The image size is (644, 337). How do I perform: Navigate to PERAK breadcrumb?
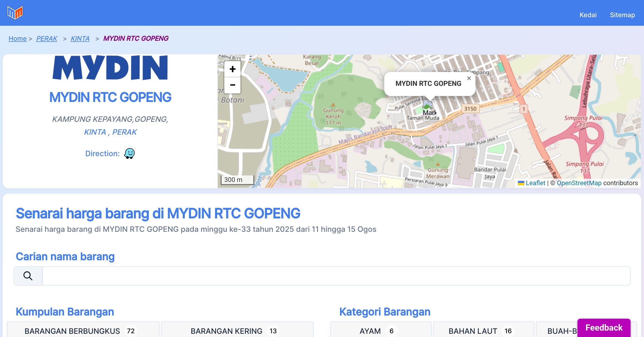pyautogui.click(x=47, y=38)
